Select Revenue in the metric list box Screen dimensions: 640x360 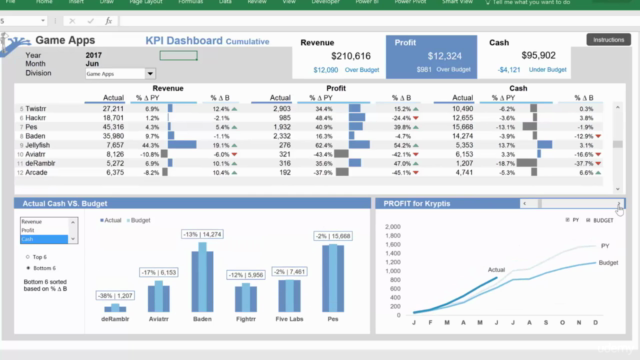coord(44,222)
